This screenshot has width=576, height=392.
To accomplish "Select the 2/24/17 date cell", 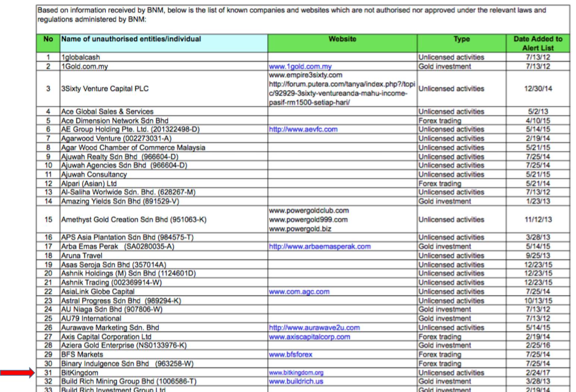I will 538,373.
